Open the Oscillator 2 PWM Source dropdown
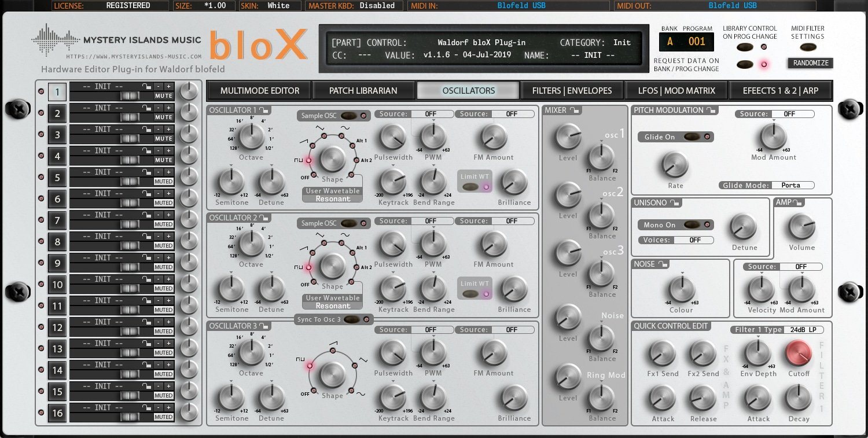This screenshot has height=438, width=868. [x=432, y=221]
